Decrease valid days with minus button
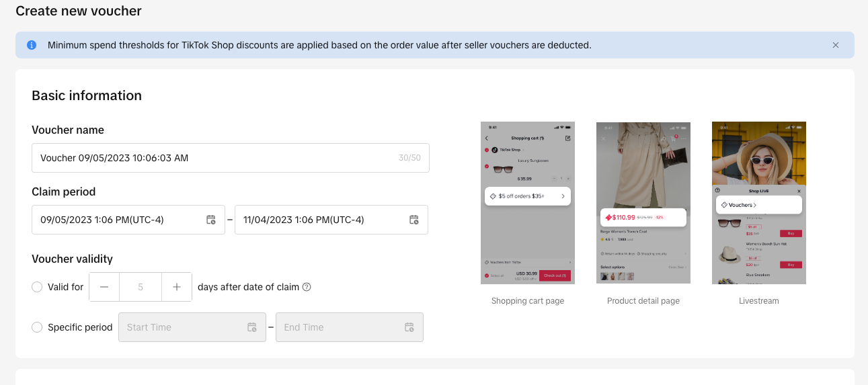The height and width of the screenshot is (385, 868). tap(104, 287)
